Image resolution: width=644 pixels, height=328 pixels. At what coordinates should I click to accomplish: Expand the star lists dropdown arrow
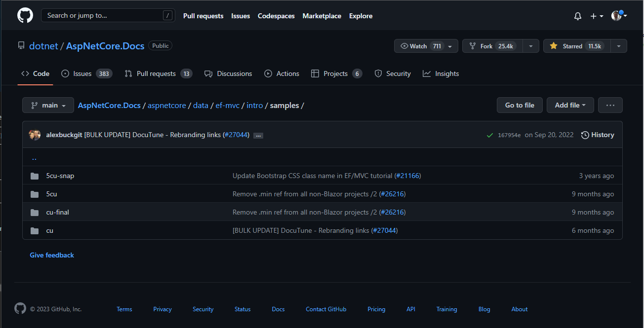pos(619,46)
